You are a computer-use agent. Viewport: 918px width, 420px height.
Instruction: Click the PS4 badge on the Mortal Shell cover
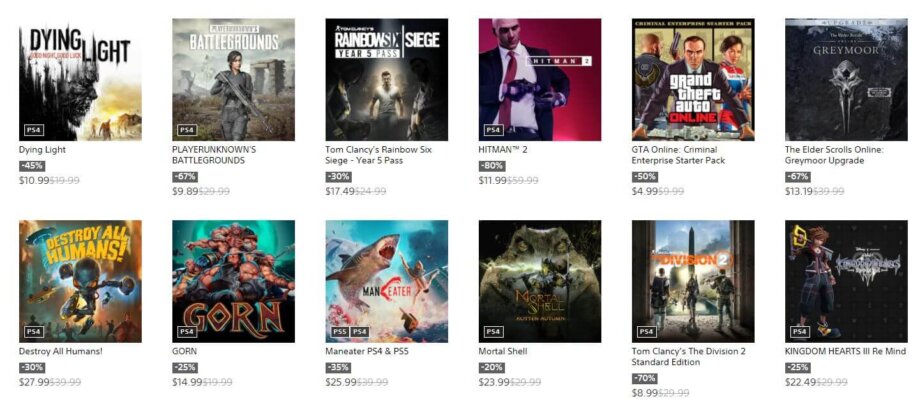pos(493,332)
